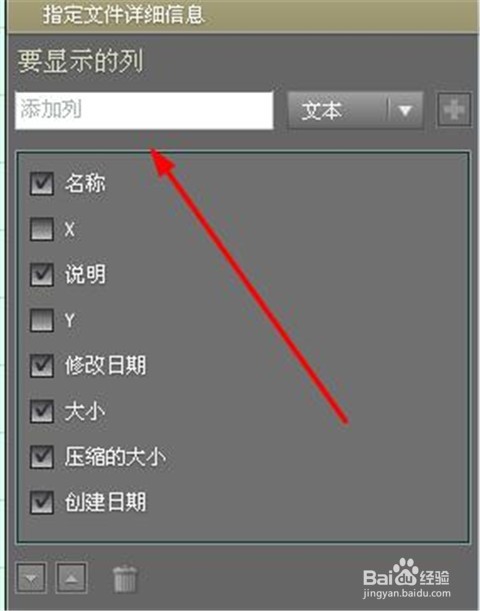480x611 pixels.
Task: Uncheck the 名称 checkbox
Action: [x=42, y=183]
